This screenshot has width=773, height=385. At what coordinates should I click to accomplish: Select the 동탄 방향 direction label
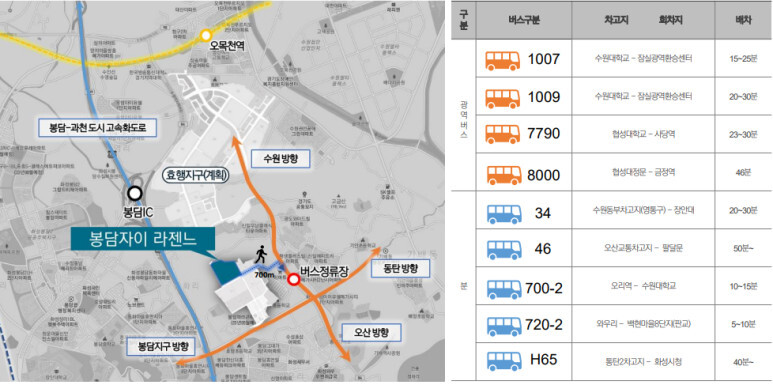(401, 269)
